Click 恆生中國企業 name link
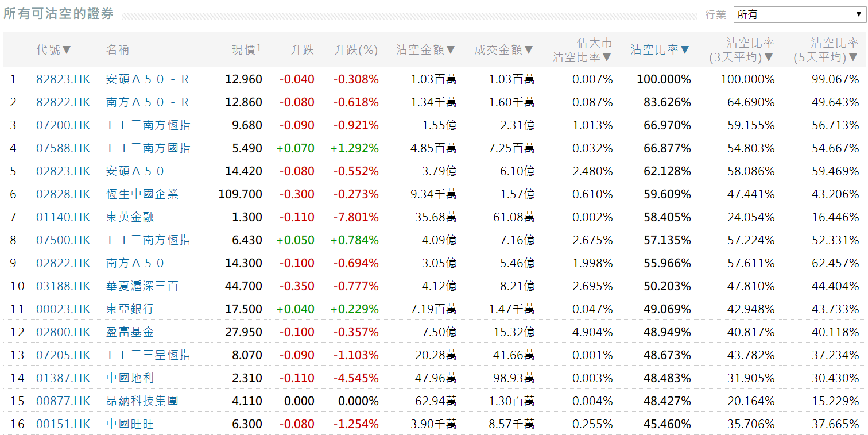The image size is (868, 435). (x=142, y=194)
